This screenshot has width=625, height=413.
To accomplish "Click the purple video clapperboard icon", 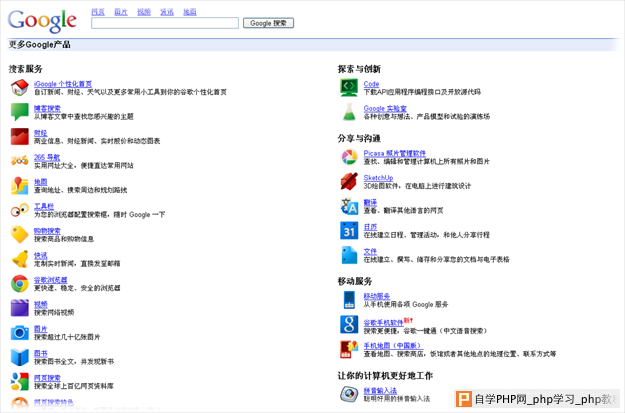I will [20, 308].
